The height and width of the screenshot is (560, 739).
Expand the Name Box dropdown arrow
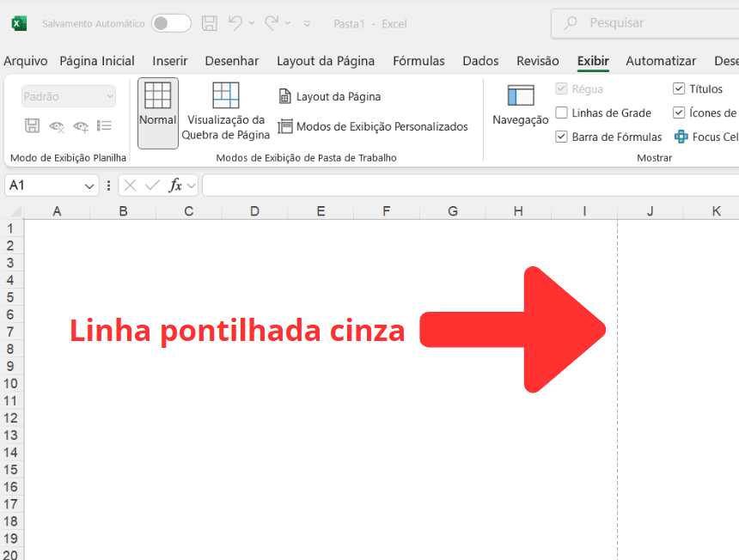(x=90, y=186)
